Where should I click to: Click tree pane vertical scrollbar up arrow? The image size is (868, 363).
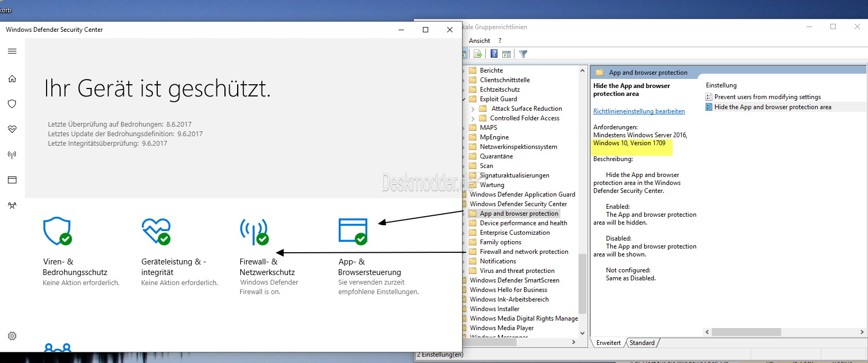pos(582,70)
